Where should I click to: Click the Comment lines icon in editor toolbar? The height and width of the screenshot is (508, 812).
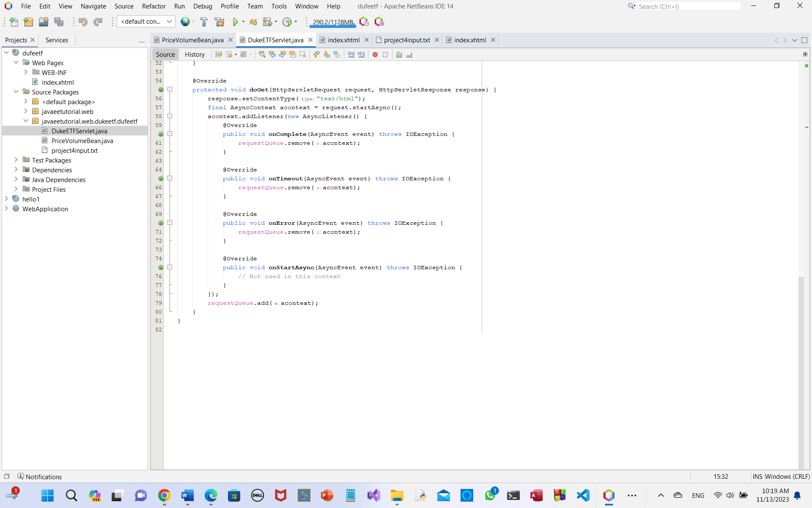[x=399, y=55]
